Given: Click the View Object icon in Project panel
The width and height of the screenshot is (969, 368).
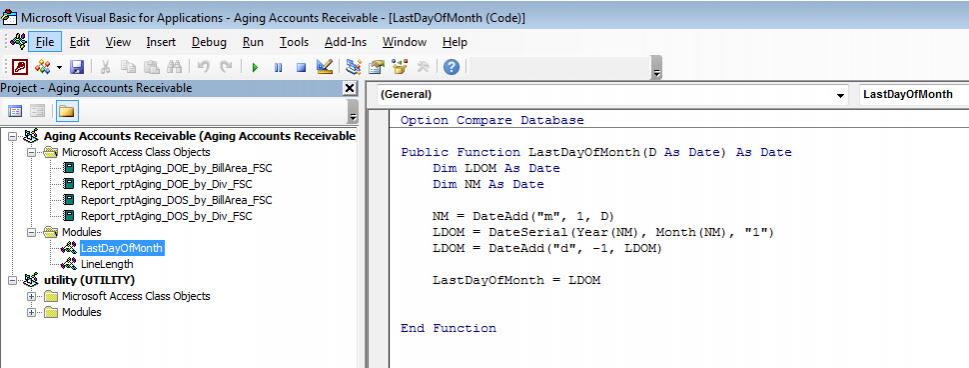Looking at the screenshot, I should tap(38, 111).
